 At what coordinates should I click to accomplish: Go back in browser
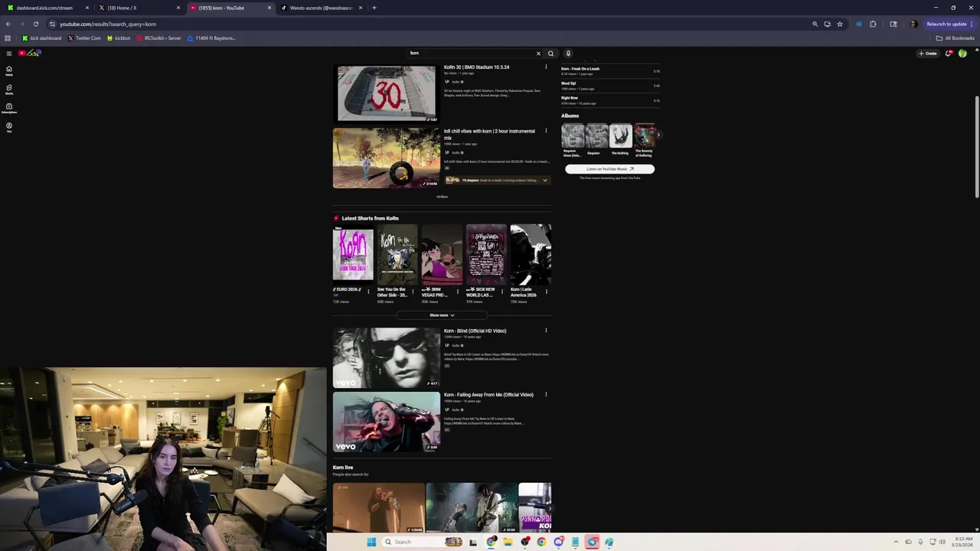pyautogui.click(x=8, y=24)
